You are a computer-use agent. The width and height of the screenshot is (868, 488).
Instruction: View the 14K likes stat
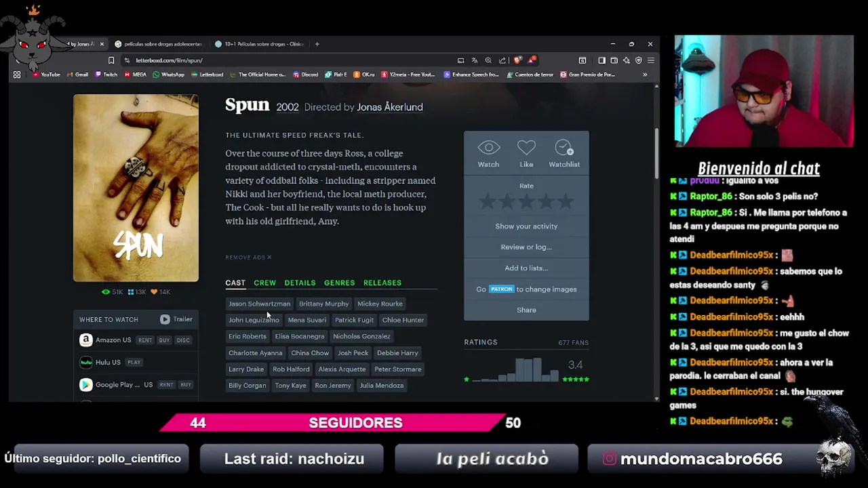[x=161, y=291]
